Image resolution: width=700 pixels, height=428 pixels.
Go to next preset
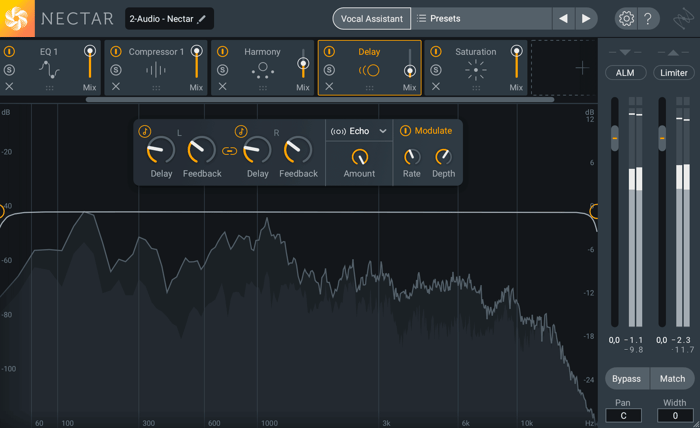coord(586,19)
